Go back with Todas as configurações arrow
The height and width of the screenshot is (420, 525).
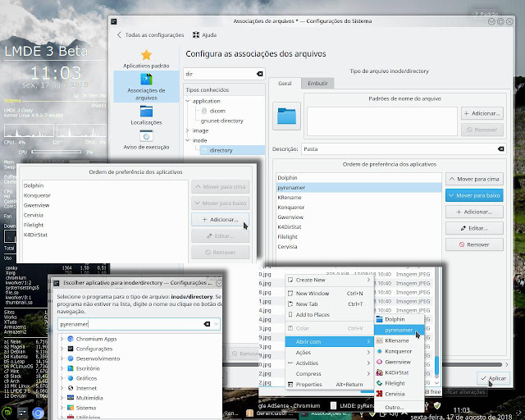119,34
